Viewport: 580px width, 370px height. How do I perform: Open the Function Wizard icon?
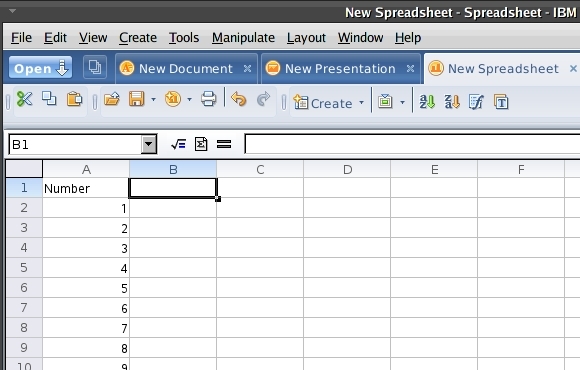178,144
